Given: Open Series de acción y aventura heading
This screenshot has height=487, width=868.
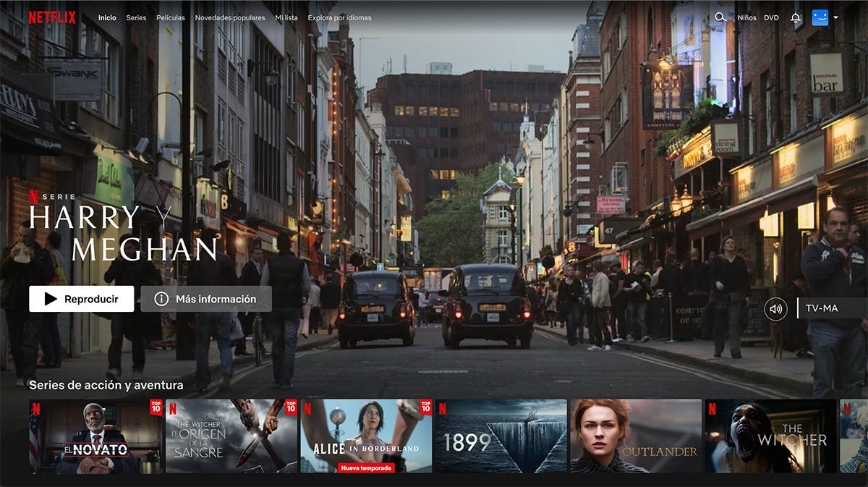Looking at the screenshot, I should coord(106,385).
